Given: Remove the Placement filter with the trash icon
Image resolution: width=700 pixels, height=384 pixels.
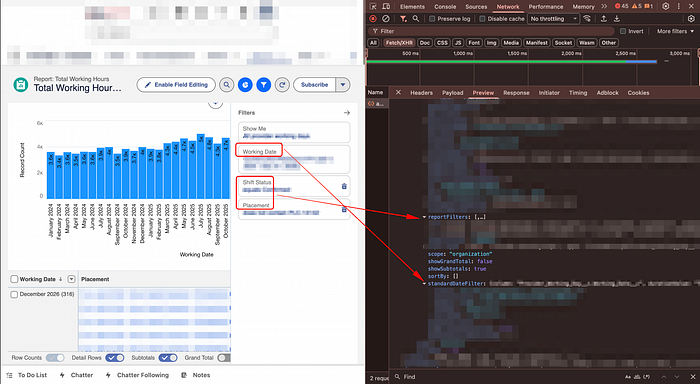Looking at the screenshot, I should pyautogui.click(x=344, y=209).
